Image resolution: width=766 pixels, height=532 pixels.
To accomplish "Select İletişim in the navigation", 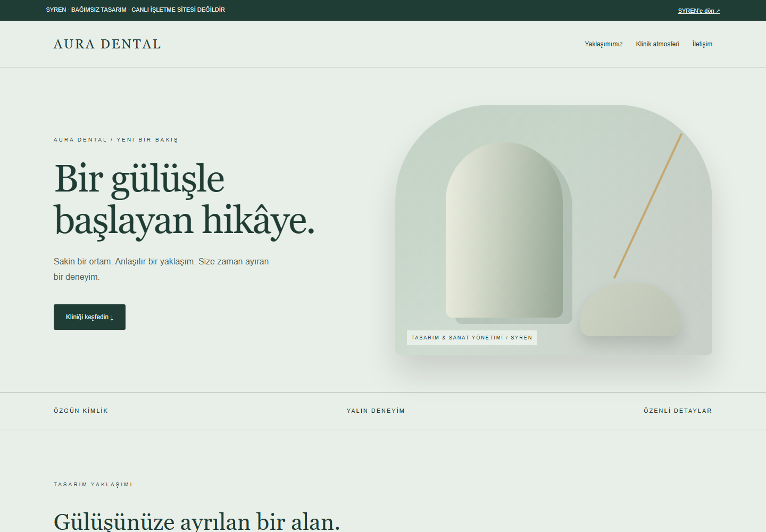I will point(702,44).
